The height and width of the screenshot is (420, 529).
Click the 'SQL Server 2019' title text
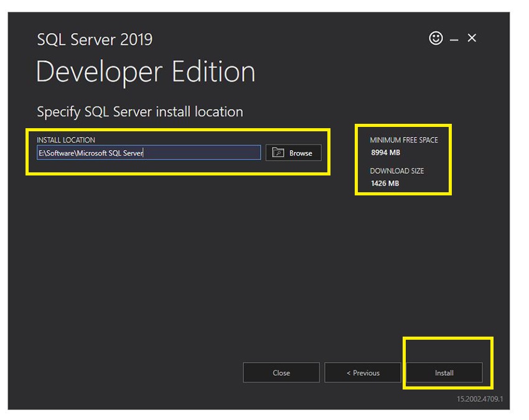click(95, 39)
